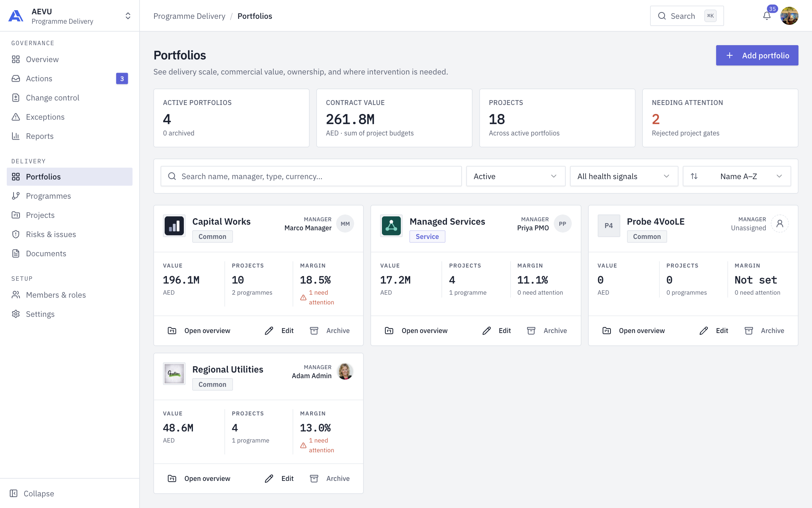Open Members & roles page
The width and height of the screenshot is (812, 508).
point(70,295)
